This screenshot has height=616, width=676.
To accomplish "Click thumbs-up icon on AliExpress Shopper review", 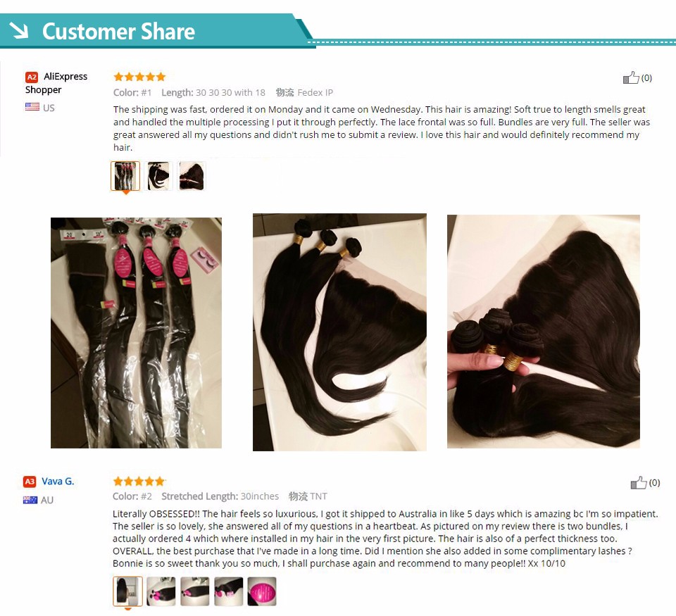I will coord(631,77).
